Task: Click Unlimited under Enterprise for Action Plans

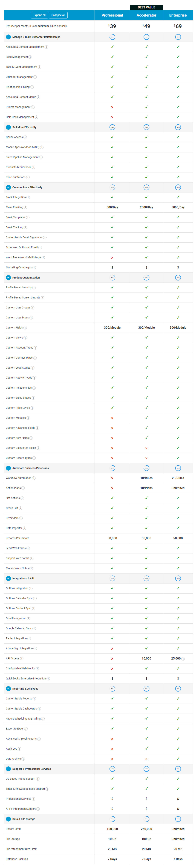Action: (178, 488)
